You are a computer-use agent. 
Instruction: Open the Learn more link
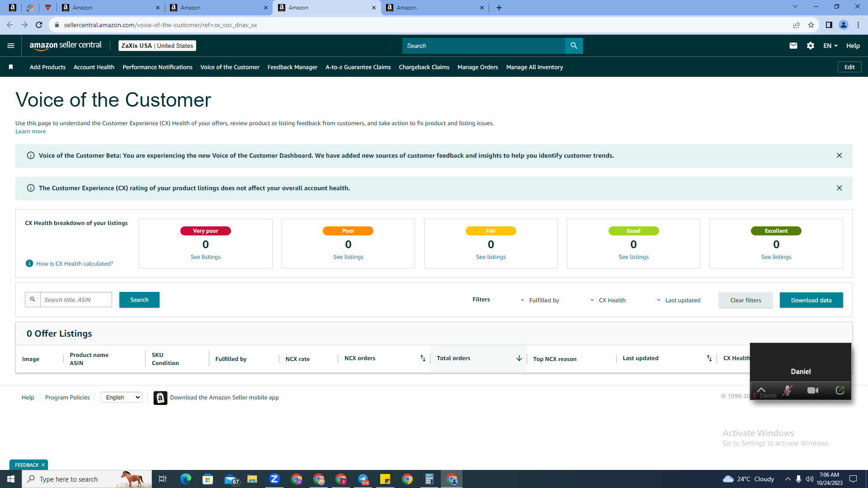[30, 131]
